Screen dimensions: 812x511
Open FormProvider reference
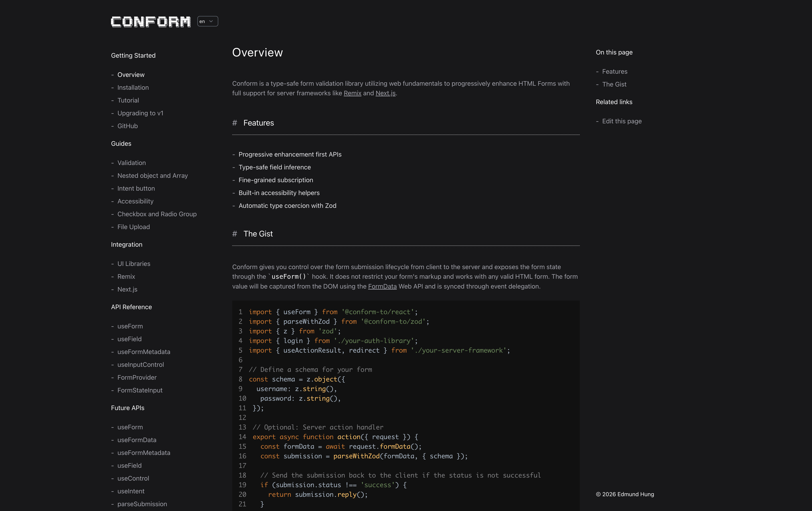[137, 377]
